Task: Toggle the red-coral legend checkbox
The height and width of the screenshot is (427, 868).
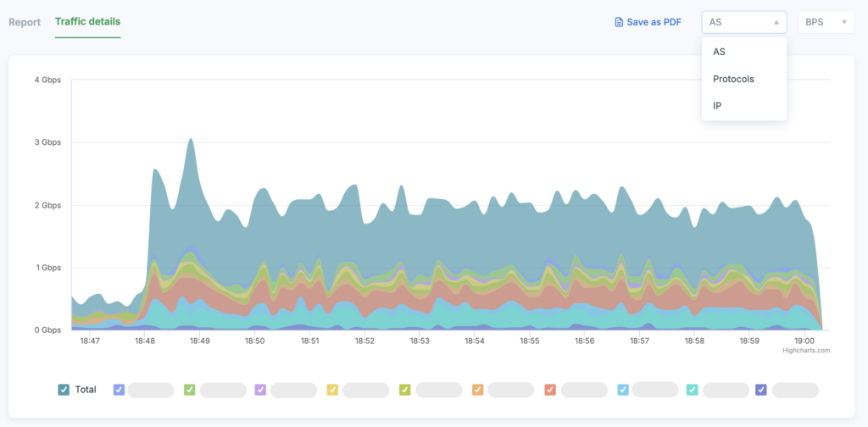Action: coord(550,390)
